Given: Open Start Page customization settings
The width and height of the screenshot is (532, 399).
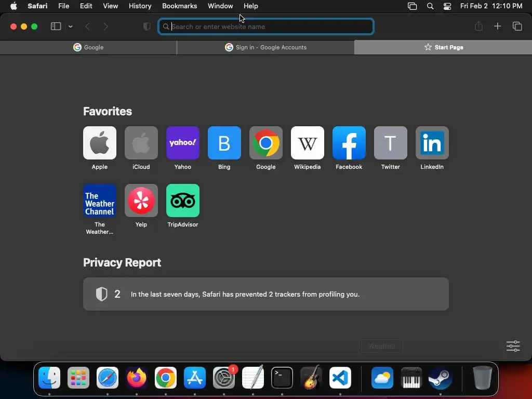Looking at the screenshot, I should pyautogui.click(x=513, y=346).
